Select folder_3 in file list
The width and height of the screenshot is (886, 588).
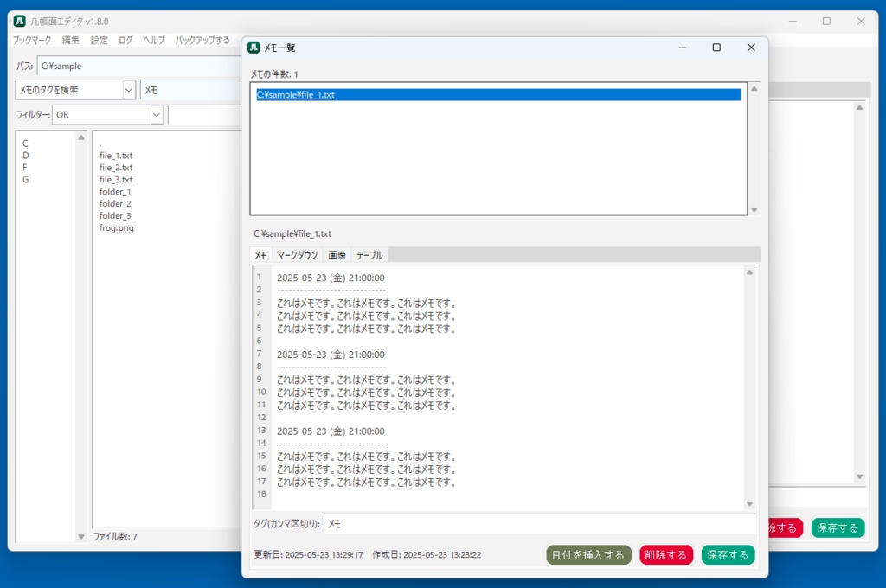click(x=115, y=216)
